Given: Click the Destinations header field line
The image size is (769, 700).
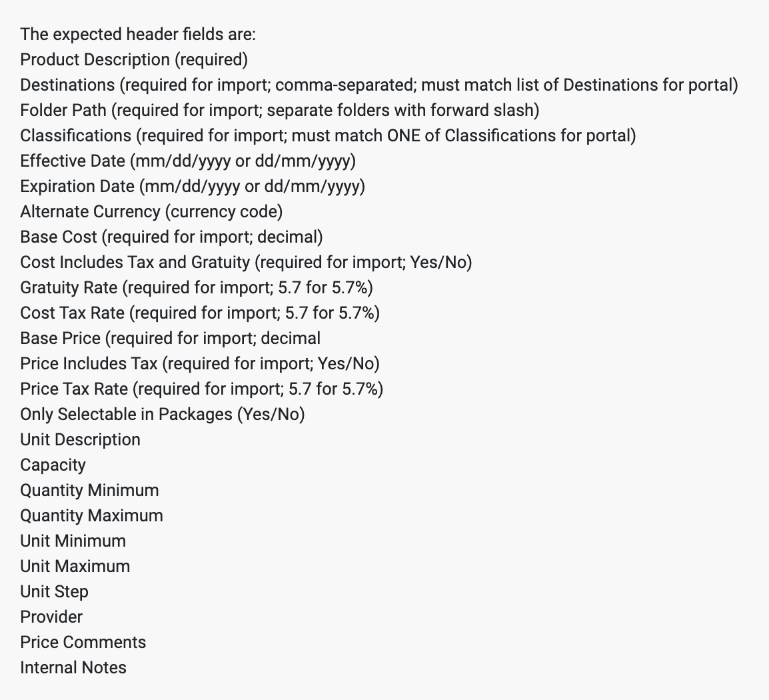Looking at the screenshot, I should click(x=379, y=85).
